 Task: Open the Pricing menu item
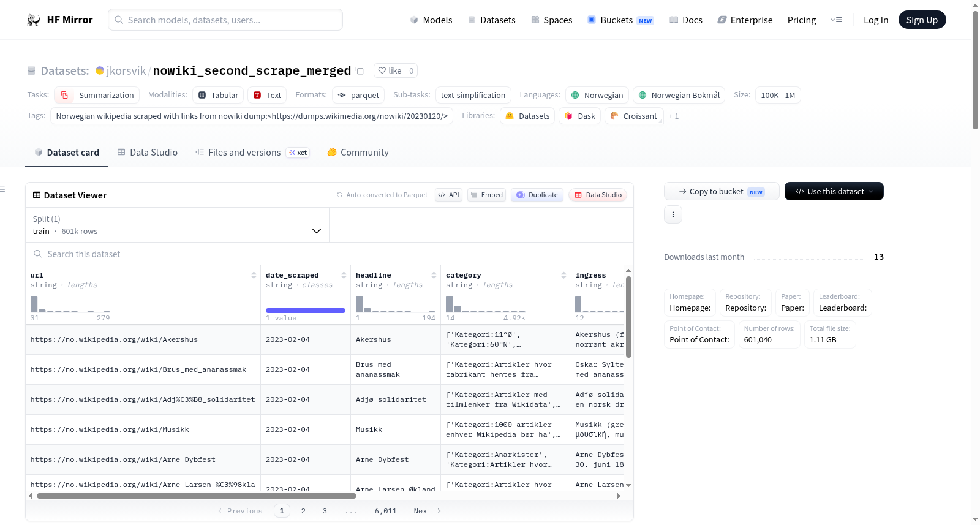pyautogui.click(x=802, y=20)
